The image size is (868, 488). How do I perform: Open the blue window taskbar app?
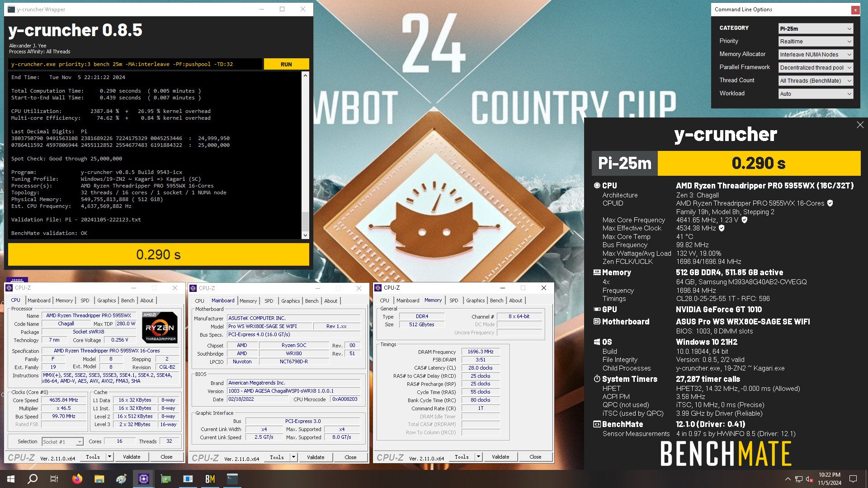pyautogui.click(x=188, y=479)
